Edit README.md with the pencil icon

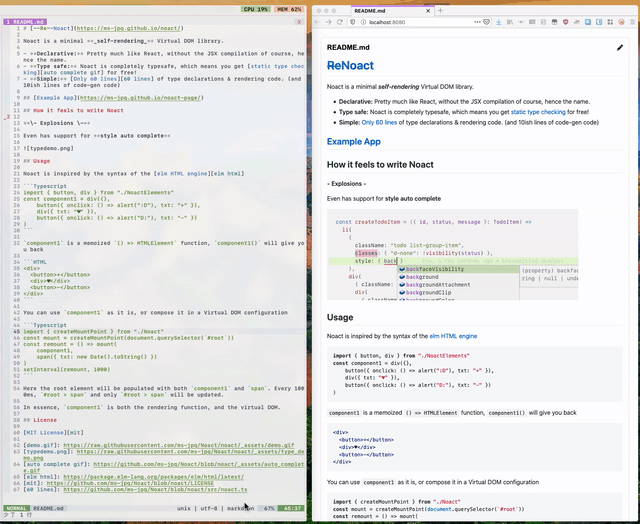tap(620, 47)
